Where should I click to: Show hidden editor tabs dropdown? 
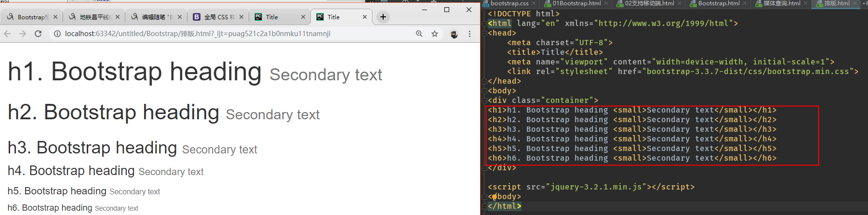[x=865, y=3]
